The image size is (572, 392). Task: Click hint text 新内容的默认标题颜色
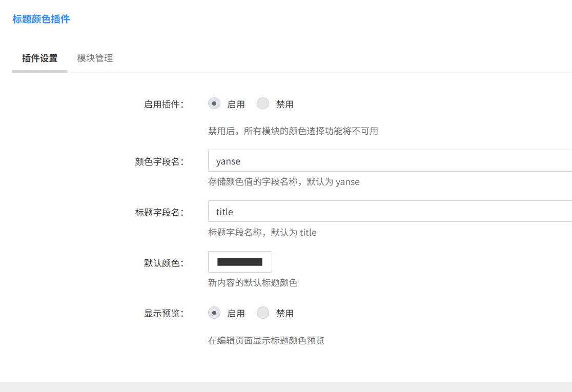click(253, 283)
